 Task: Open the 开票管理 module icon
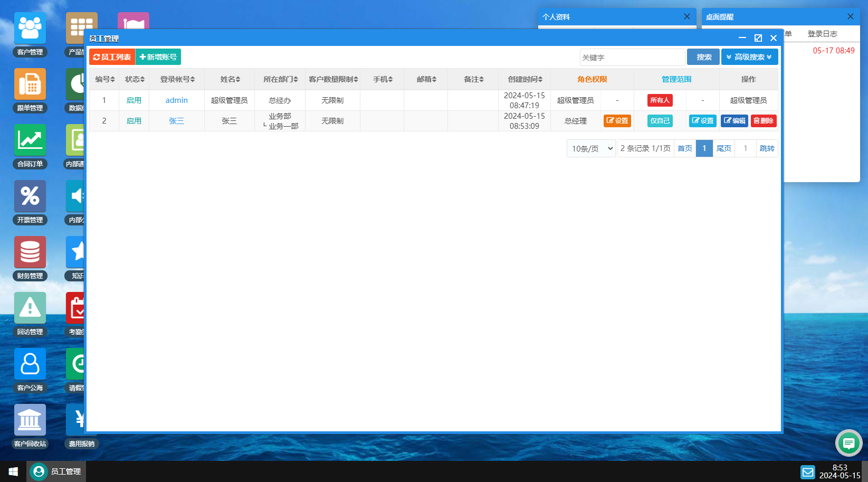click(30, 195)
